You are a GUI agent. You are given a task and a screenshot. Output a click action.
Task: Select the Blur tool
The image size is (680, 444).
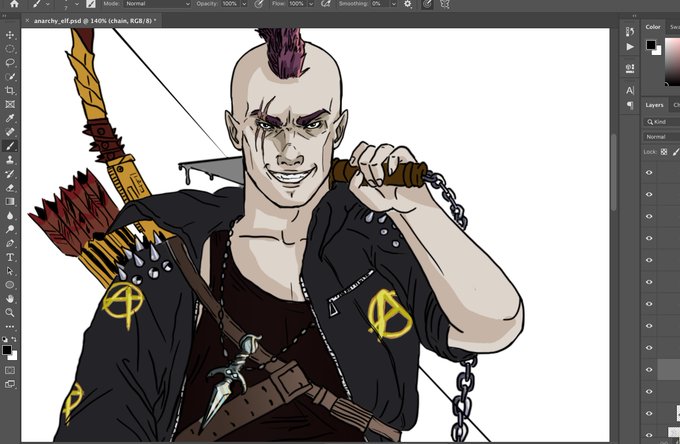(x=10, y=215)
